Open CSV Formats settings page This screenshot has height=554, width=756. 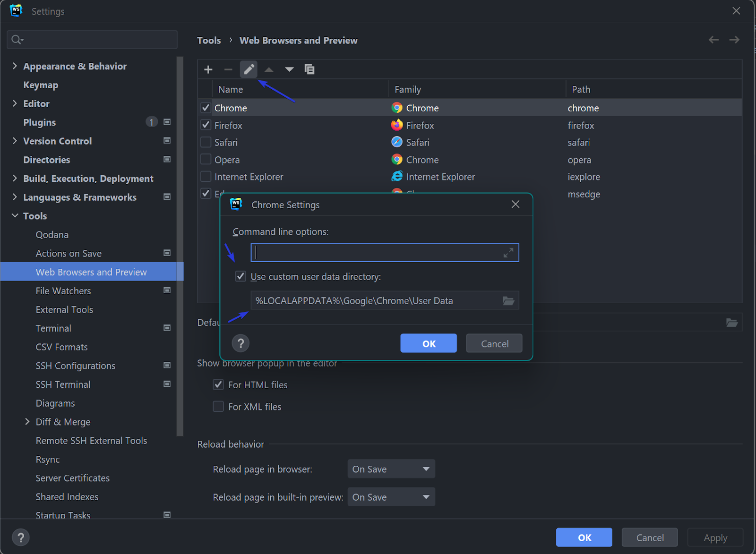[x=62, y=347]
